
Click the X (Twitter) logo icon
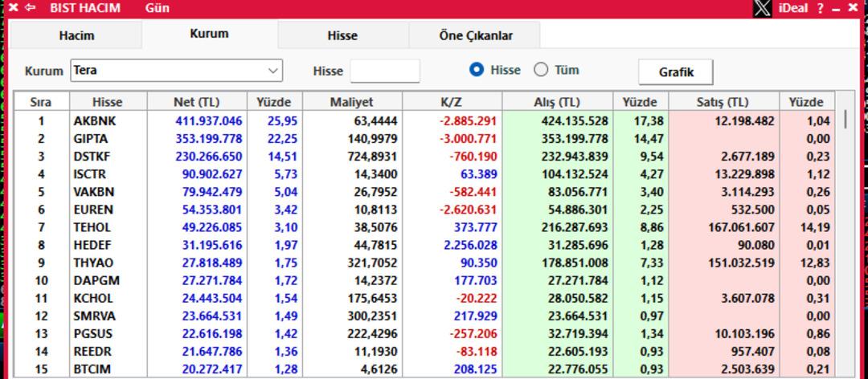[x=762, y=8]
